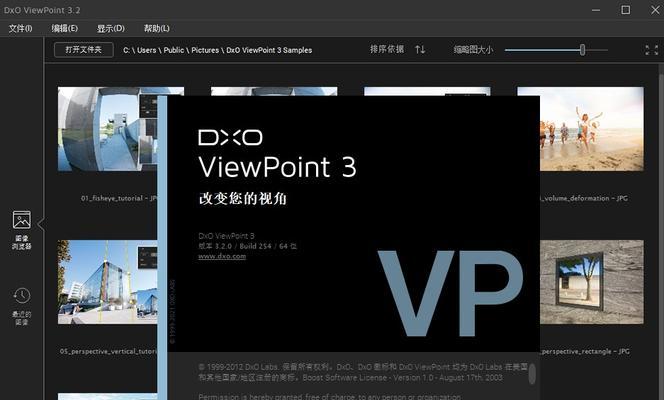This screenshot has height=400, width=664.
Task: Select the perspective_rectangle window thumbnail
Action: (592, 282)
